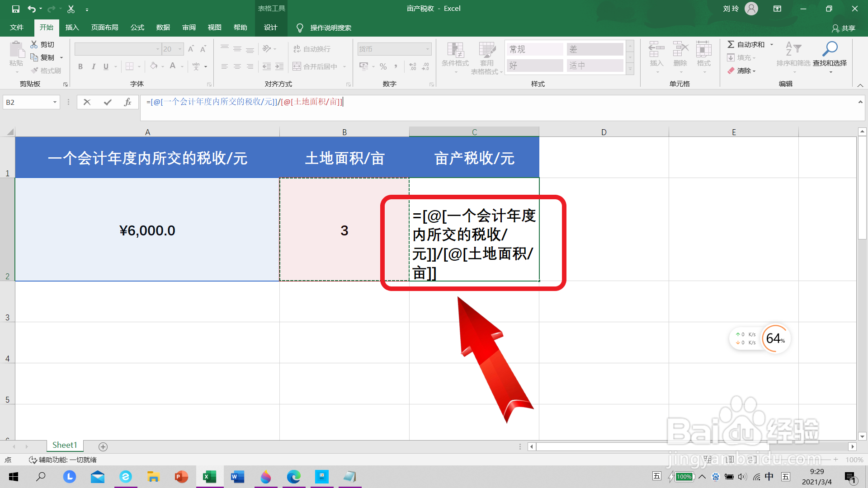Click the AutoSum sigma icon
Image resolution: width=868 pixels, height=488 pixels.
tap(731, 44)
